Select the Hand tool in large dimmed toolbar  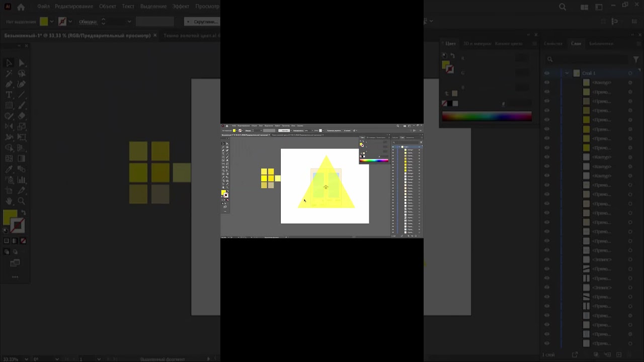[9, 201]
